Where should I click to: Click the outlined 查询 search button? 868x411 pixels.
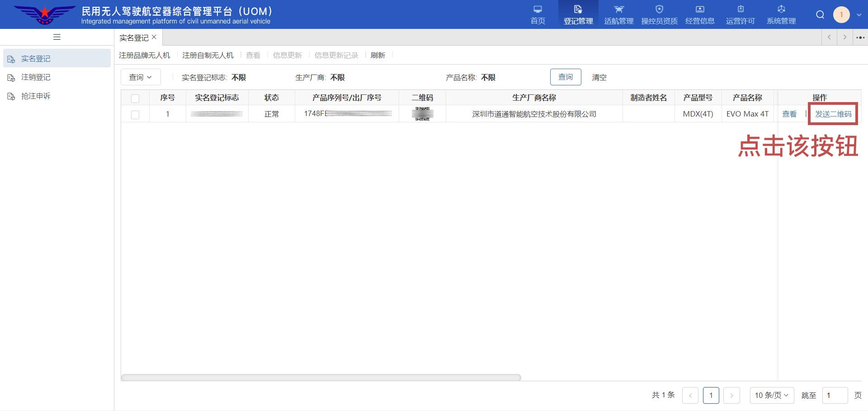pyautogui.click(x=565, y=77)
